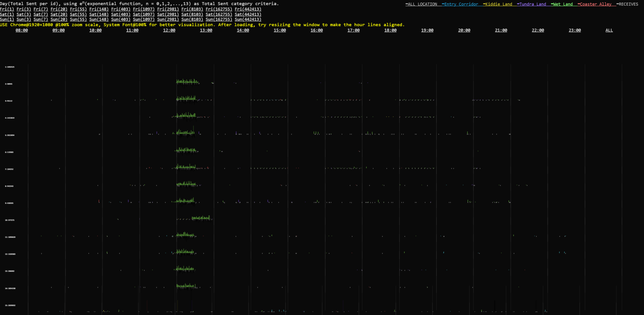644x315 pixels.
Task: Jump to the 08:00 hour link
Action: pos(22,30)
